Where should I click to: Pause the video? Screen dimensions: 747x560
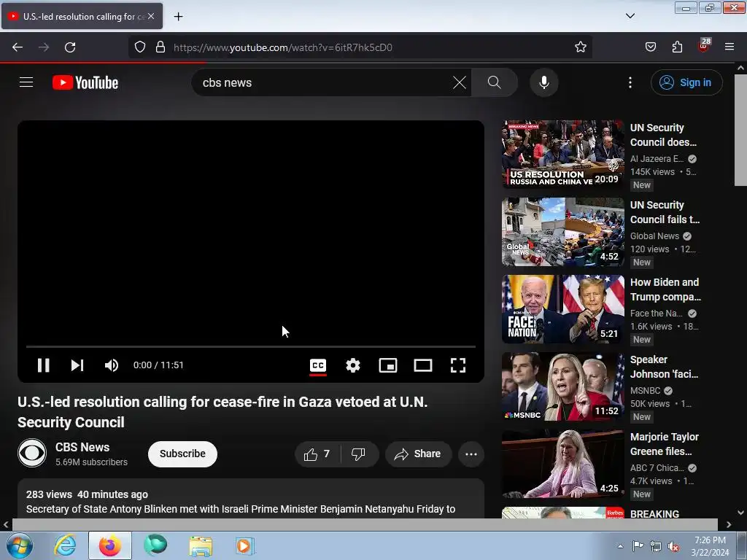[x=43, y=365]
